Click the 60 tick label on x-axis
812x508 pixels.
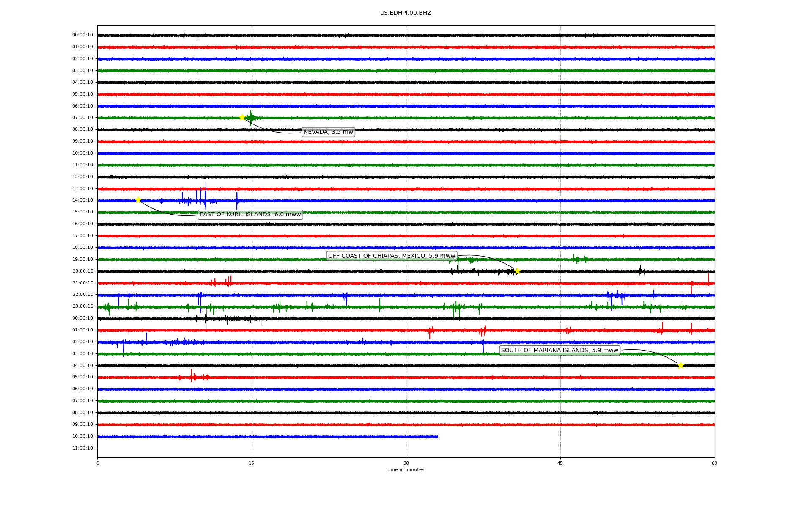pos(714,463)
